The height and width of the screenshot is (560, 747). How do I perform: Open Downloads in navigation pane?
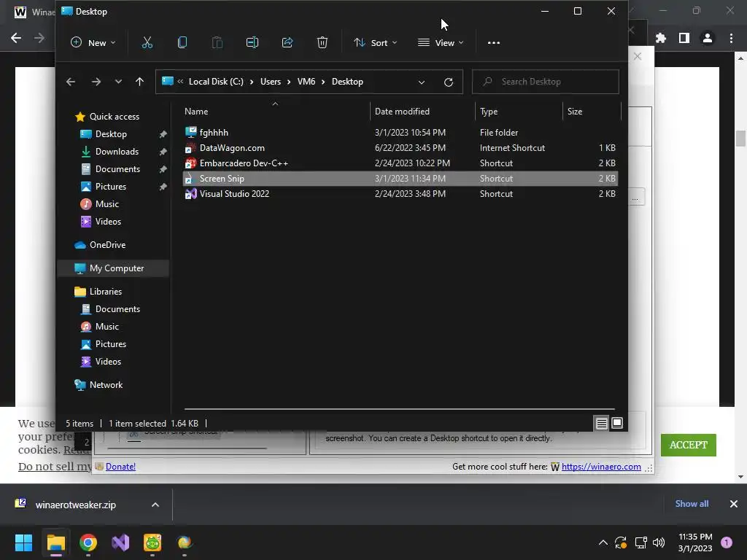click(117, 152)
